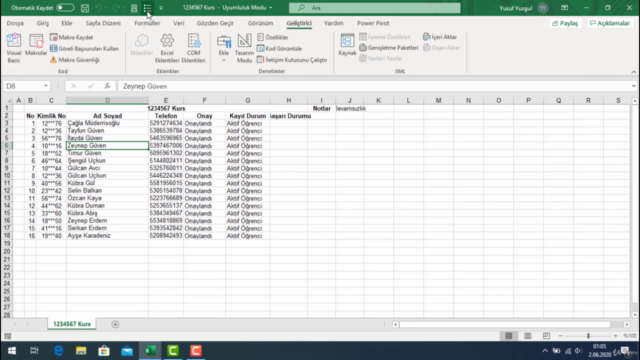640x360 pixels.
Task: Expand the formula bar
Action: 633,86
